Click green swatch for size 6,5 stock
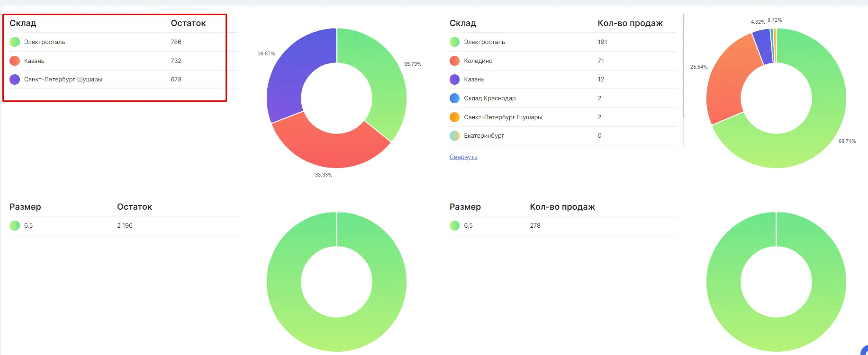Screen dimensions: 868x355 [x=15, y=225]
